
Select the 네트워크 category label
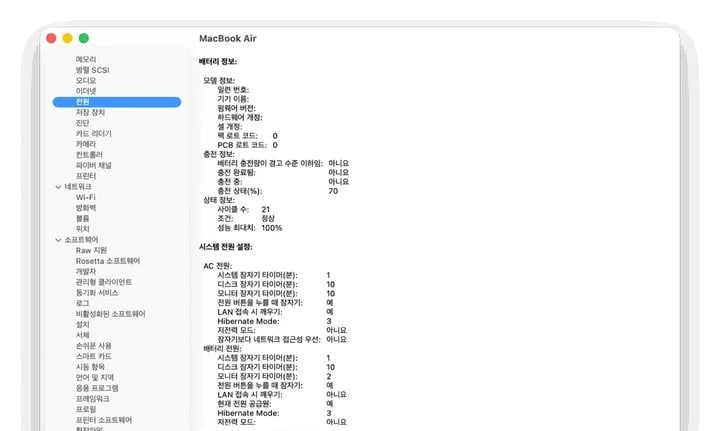pyautogui.click(x=78, y=187)
